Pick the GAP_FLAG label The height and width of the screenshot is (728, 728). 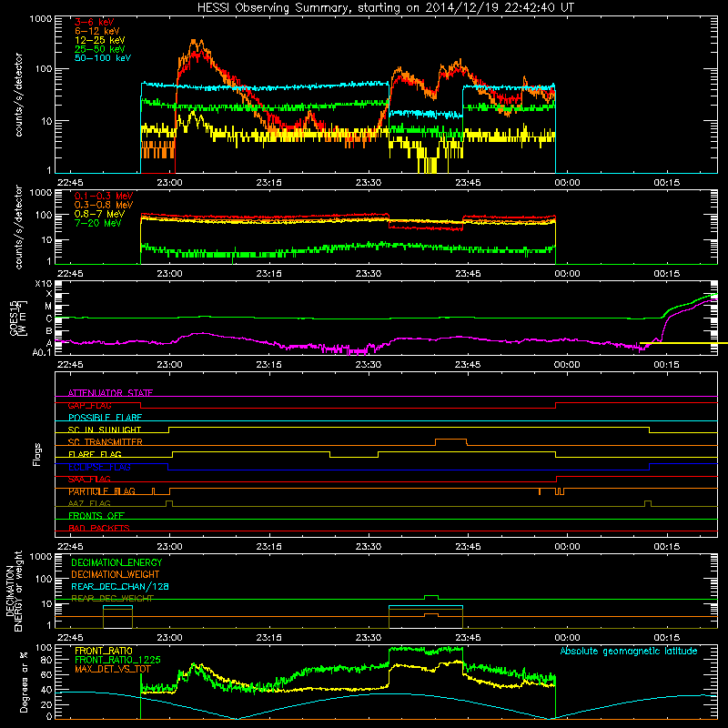[89, 405]
